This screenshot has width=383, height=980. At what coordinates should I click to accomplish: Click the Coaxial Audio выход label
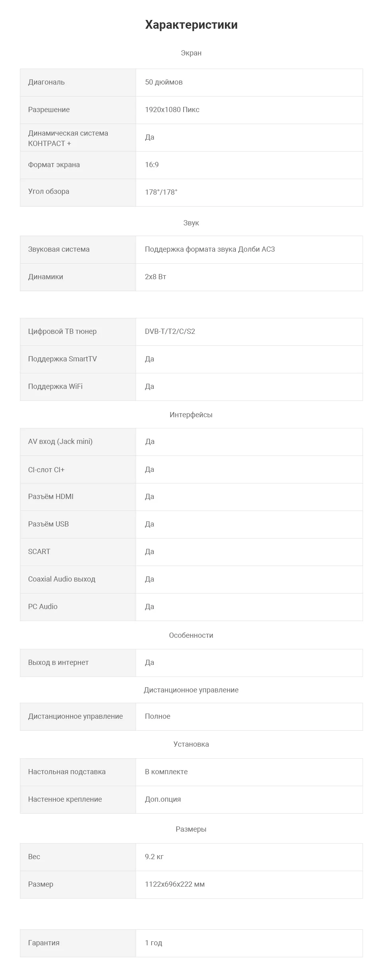[61, 579]
